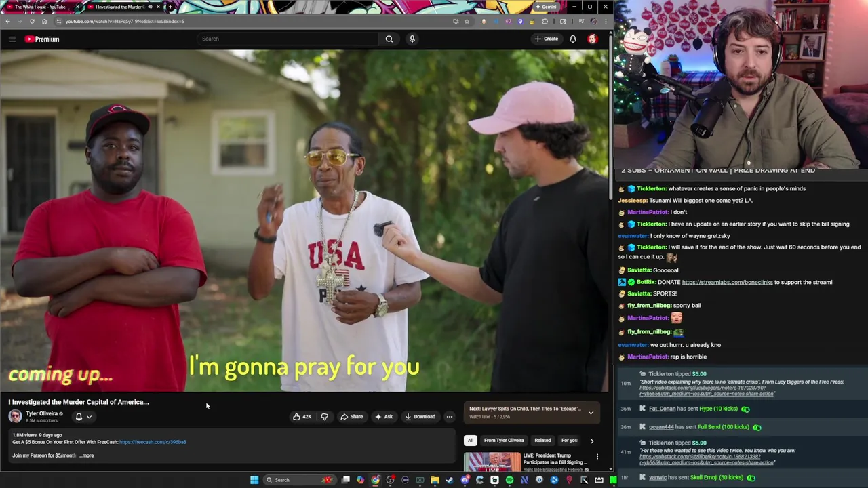Open Discord from the taskbar
Image resolution: width=868 pixels, height=488 pixels.
pyautogui.click(x=465, y=480)
